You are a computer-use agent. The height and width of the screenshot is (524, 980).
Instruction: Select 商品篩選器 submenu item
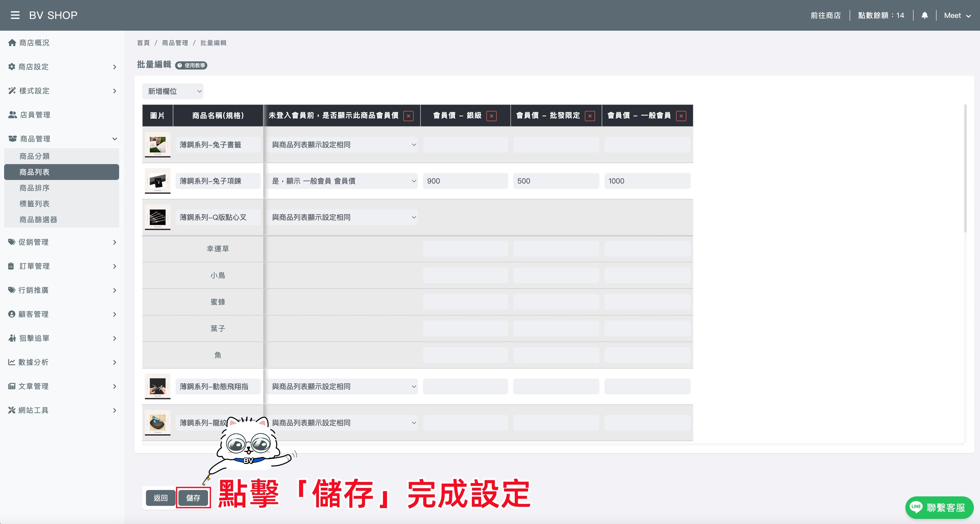(62, 220)
